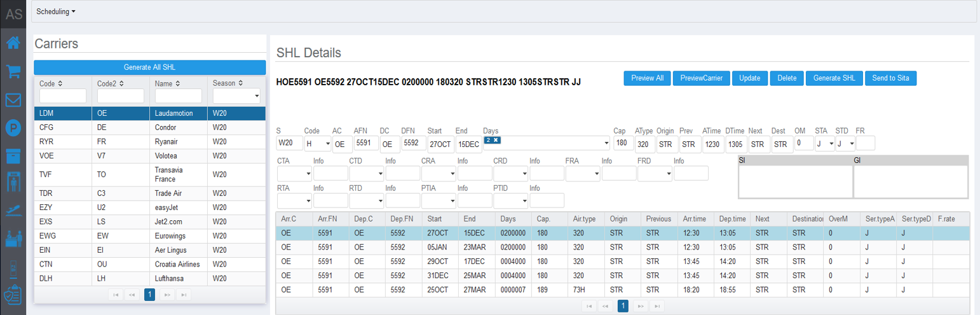The image size is (980, 315).
Task: Click the Generate All SHL button
Action: [x=149, y=67]
